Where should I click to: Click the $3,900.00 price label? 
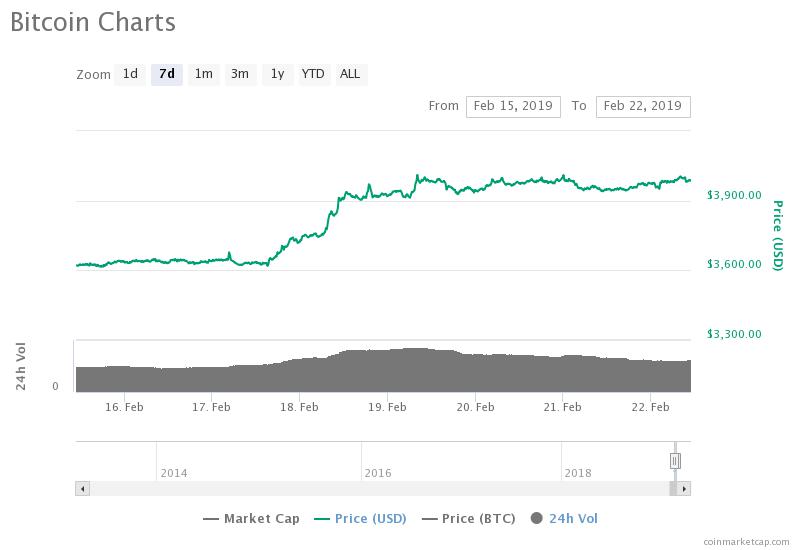click(x=734, y=195)
